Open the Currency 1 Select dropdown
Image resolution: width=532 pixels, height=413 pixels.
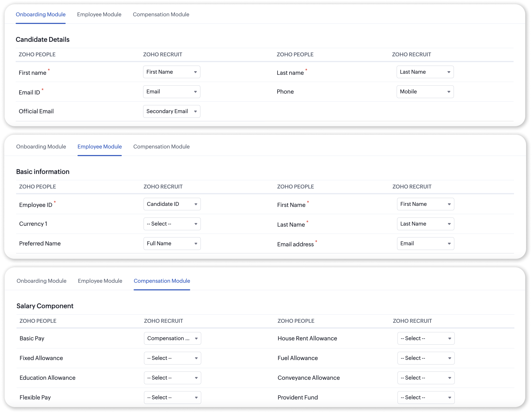172,224
